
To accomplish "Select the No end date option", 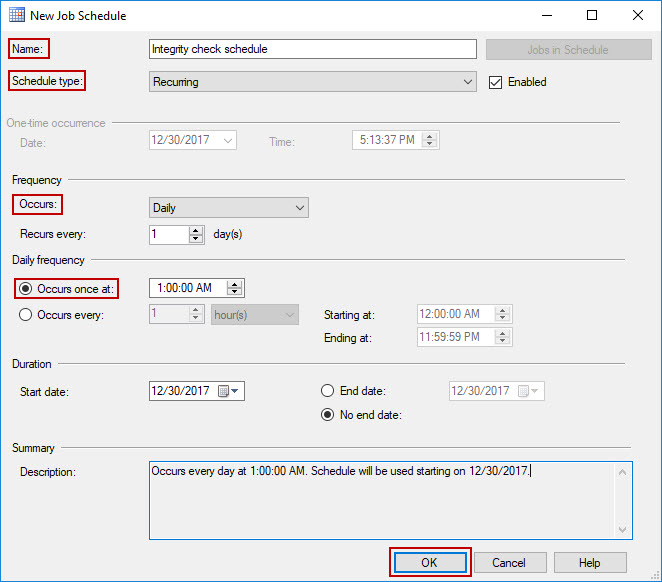I will (x=327, y=415).
